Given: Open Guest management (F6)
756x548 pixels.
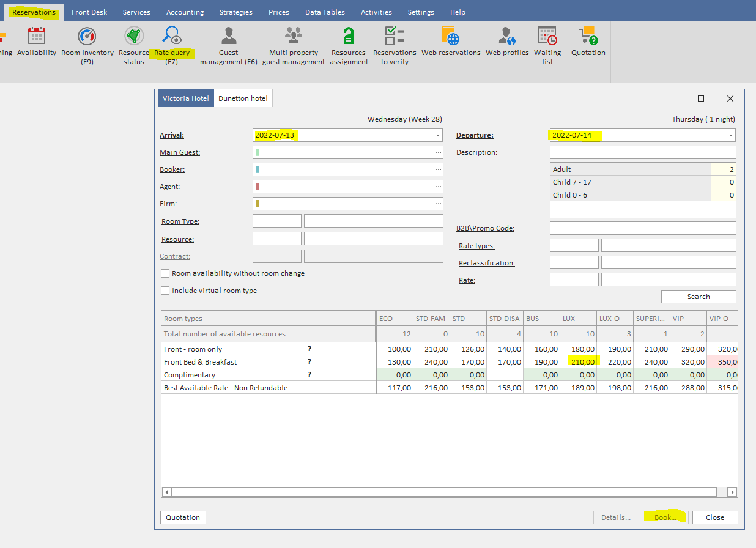Looking at the screenshot, I should coord(229,45).
